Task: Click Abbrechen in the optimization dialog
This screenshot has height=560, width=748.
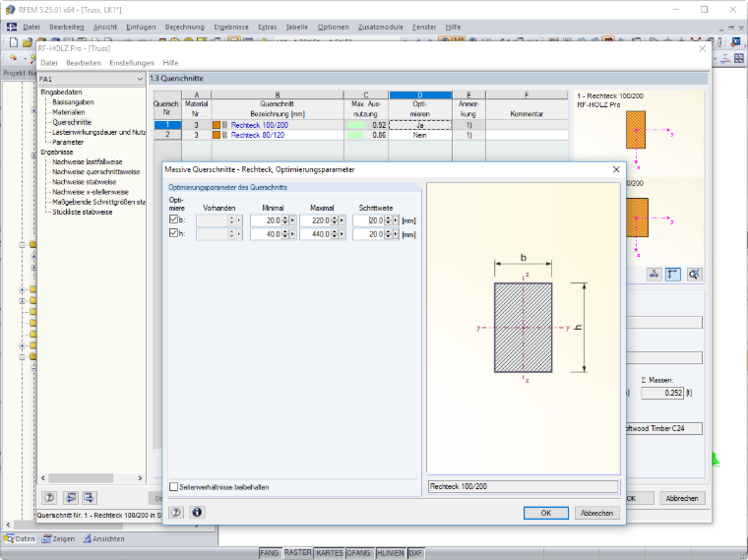Action: tap(596, 513)
